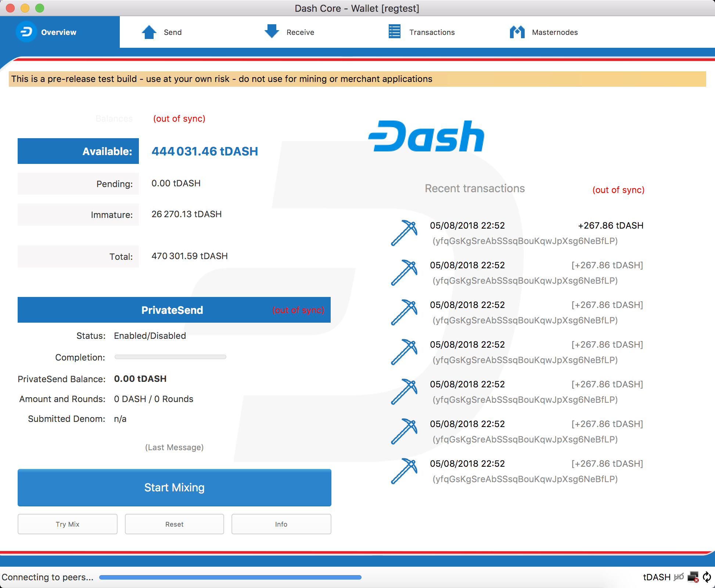Screen dimensions: 715x588
Task: Click the unbracketed +267.86 tDASH amount
Action: (x=611, y=226)
